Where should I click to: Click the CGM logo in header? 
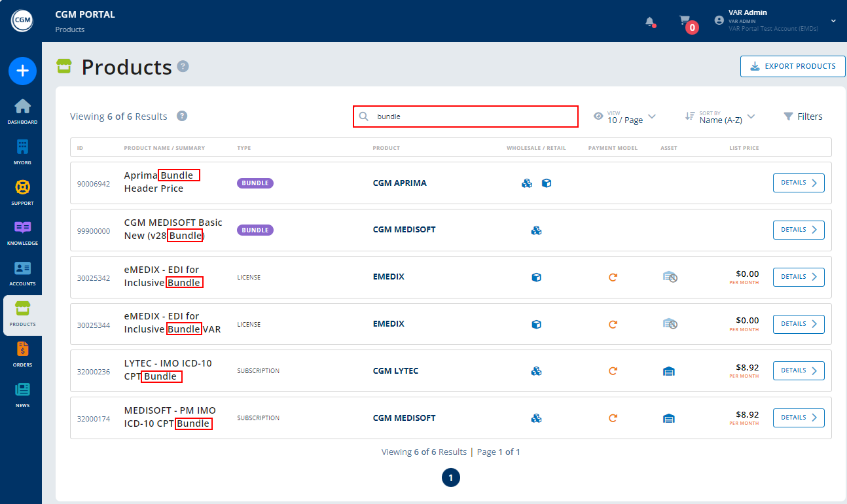(22, 20)
